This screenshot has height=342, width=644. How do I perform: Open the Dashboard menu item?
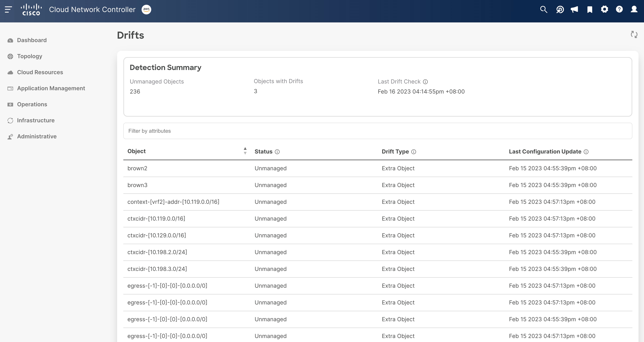(x=32, y=40)
